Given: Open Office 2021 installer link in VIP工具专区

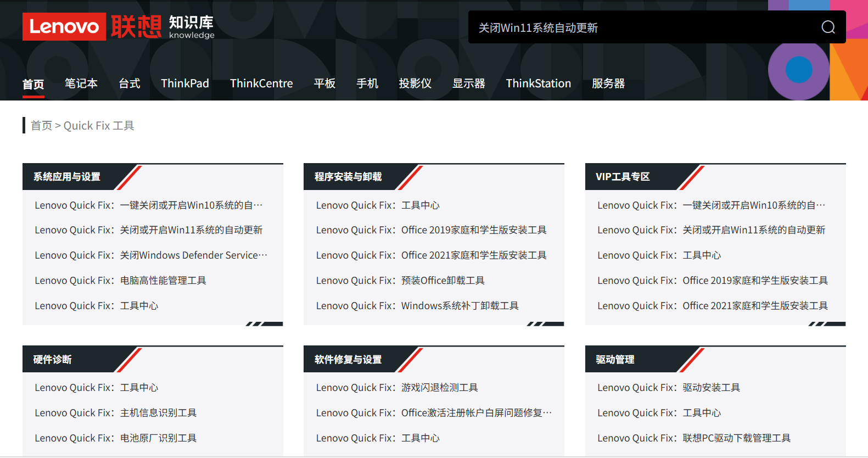Looking at the screenshot, I should (x=713, y=306).
